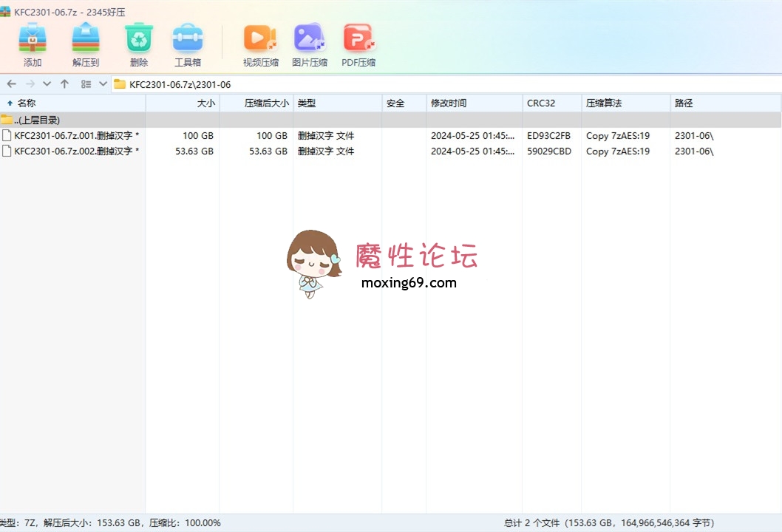Sort by 类型 column header

coord(338,103)
